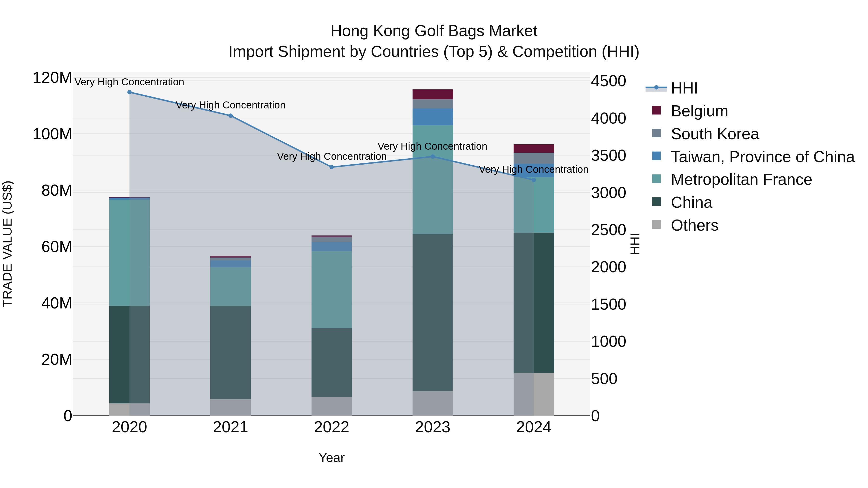
Task: Click the Taiwan blue legend swatch
Action: click(x=656, y=156)
